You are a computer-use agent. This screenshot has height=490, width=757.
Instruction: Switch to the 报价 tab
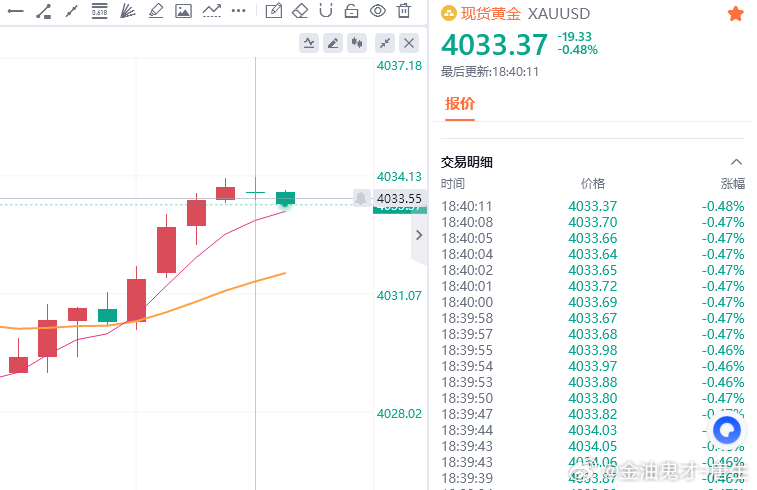tap(460, 103)
